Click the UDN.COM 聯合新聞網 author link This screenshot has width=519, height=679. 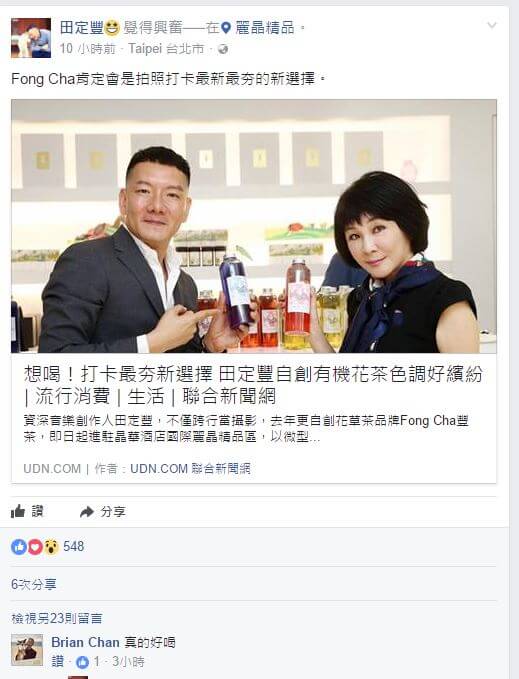pos(190,469)
